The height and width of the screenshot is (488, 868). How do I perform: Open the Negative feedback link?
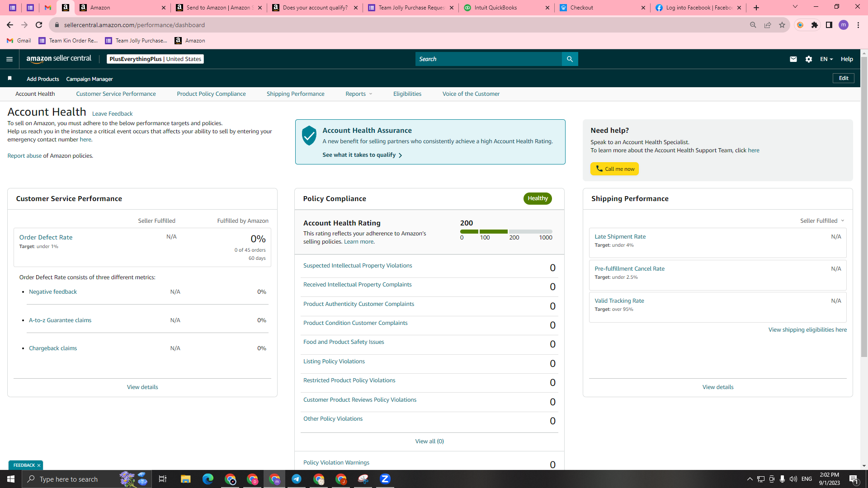(x=53, y=292)
